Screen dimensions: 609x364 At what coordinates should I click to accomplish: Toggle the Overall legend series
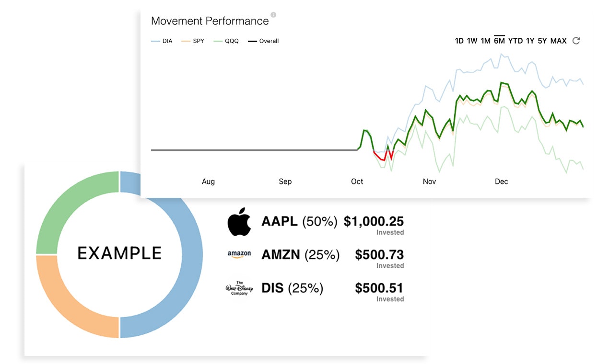tap(263, 41)
